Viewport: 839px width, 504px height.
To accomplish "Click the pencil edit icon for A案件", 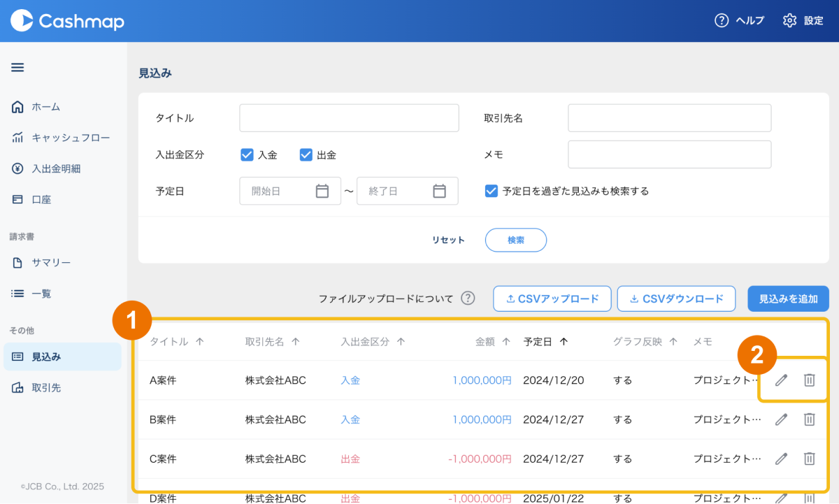I will (781, 380).
